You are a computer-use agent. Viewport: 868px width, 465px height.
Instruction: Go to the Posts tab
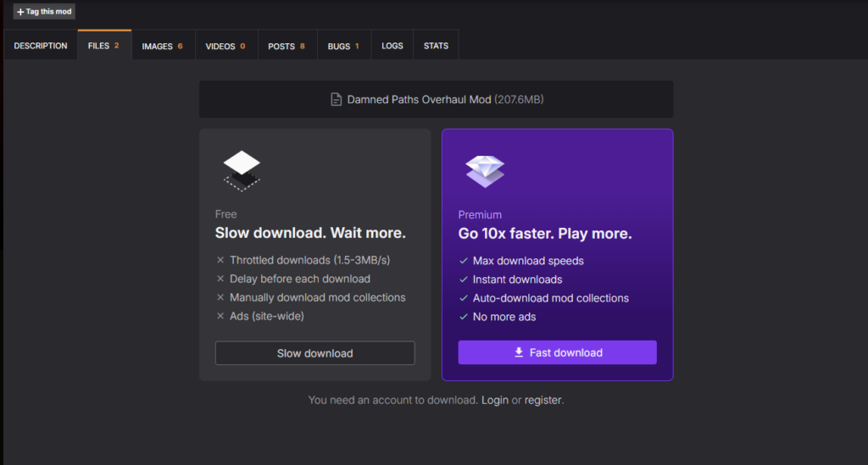pyautogui.click(x=287, y=46)
